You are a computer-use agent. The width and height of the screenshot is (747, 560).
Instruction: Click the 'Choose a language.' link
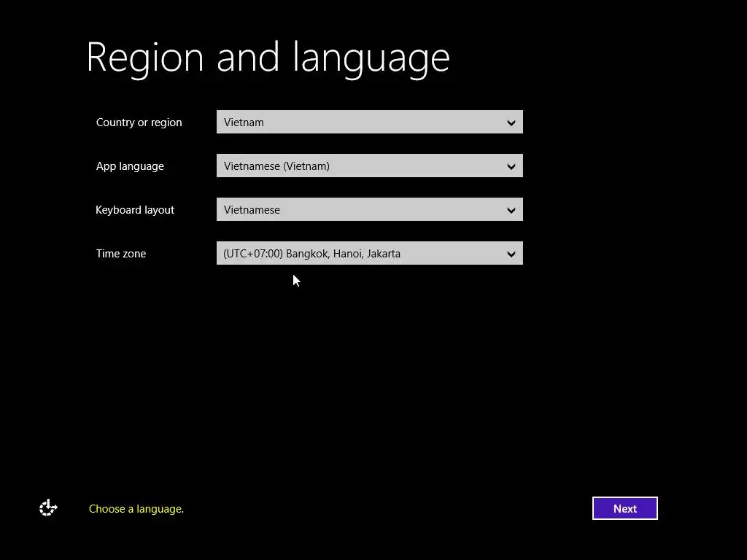136,509
